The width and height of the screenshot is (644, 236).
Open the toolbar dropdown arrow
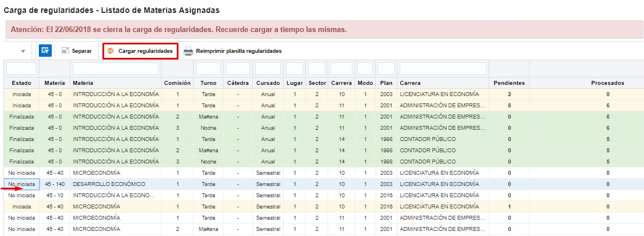coord(23,51)
